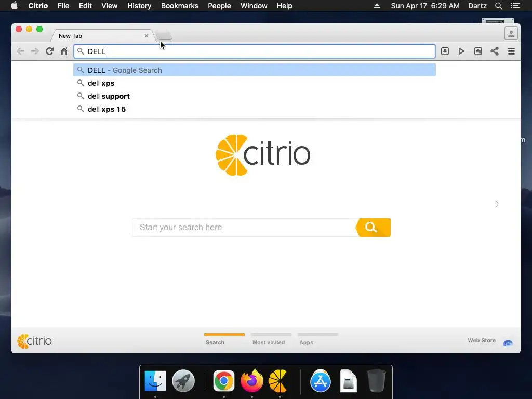Viewport: 532px width, 399px height.
Task: Open the Apple menu
Action: [14, 6]
